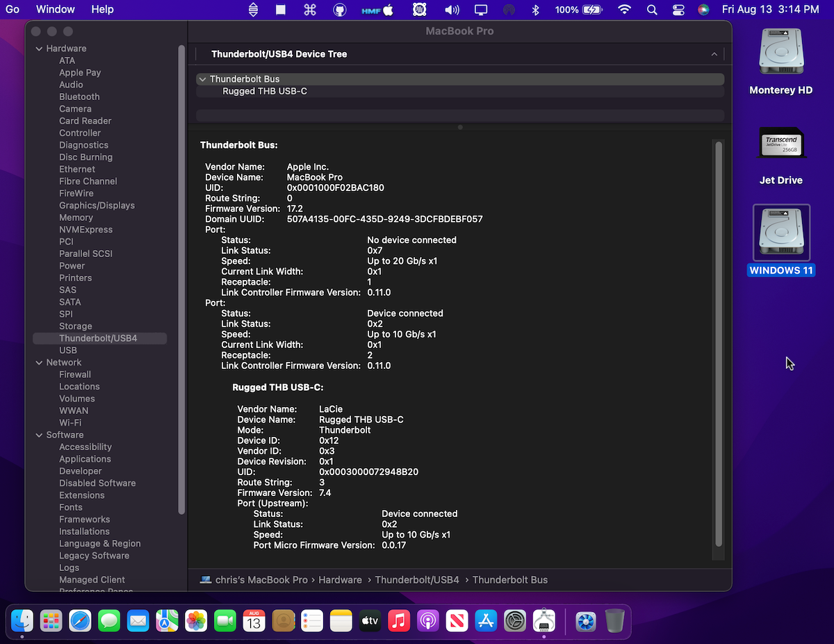
Task: Click Siri in the menu bar
Action: [x=703, y=10]
